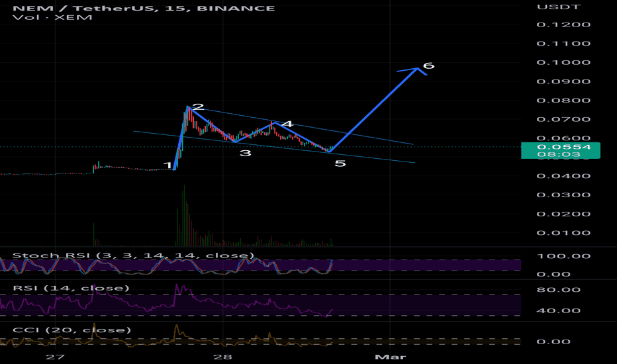Click the 0.0900 price axis label
617x364 pixels.
click(563, 81)
